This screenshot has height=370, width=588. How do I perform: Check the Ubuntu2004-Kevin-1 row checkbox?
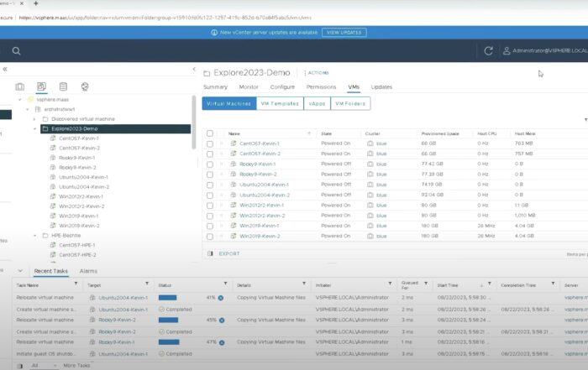[x=210, y=185]
